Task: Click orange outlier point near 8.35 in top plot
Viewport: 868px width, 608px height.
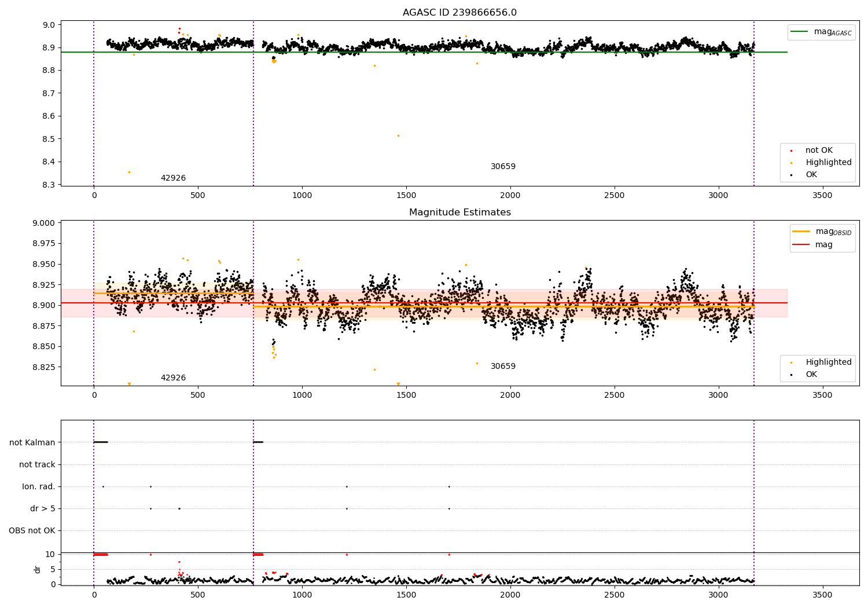Action: tap(129, 172)
